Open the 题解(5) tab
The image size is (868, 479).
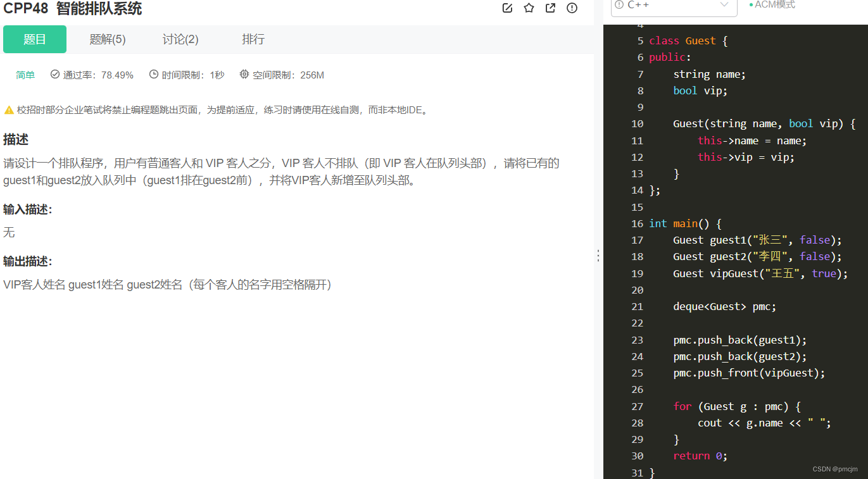pos(108,39)
